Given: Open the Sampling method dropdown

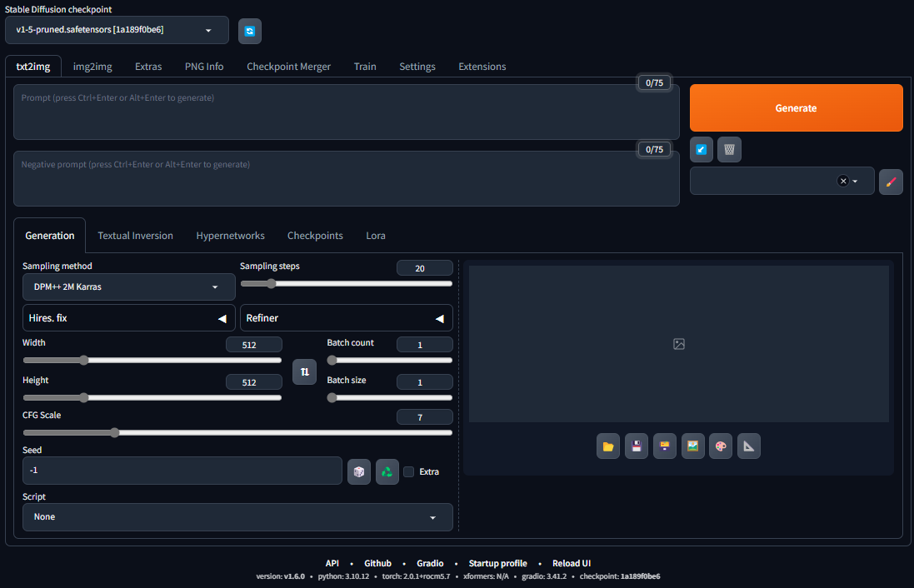Looking at the screenshot, I should point(129,287).
